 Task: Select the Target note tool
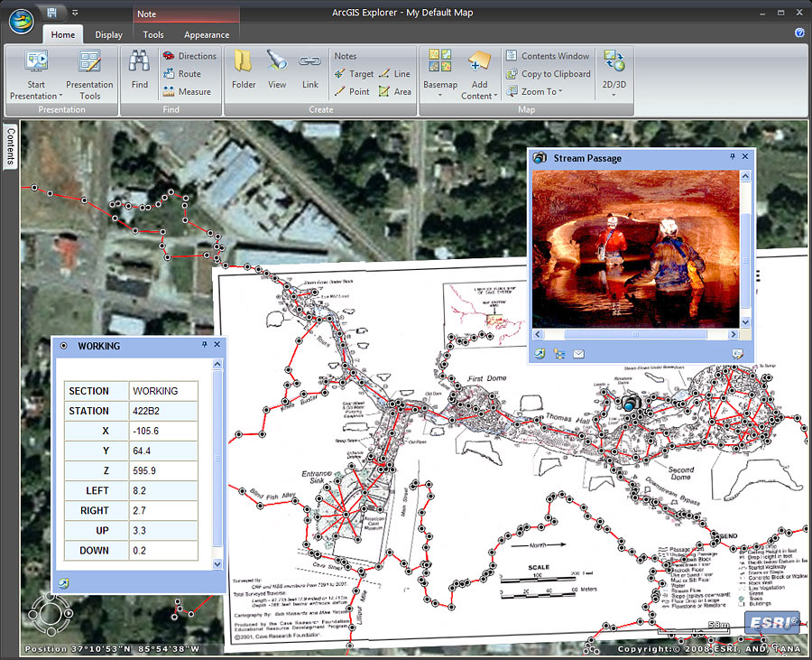(x=355, y=74)
